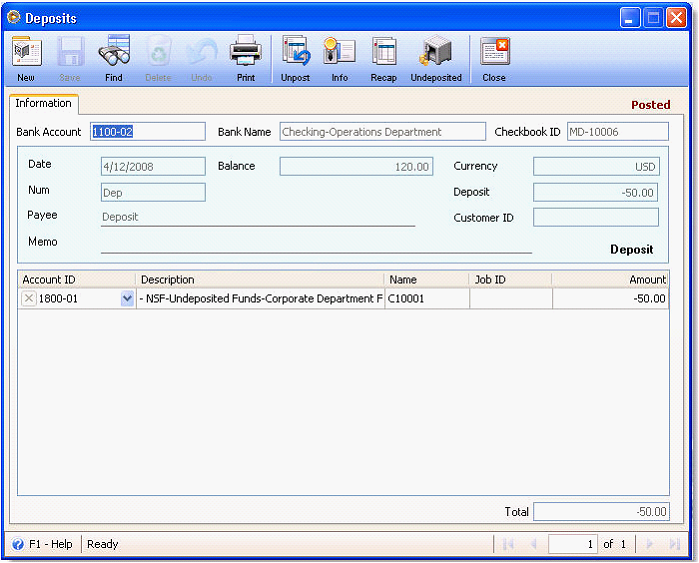Click the Deposit amount field -50.00
Screen dimensions: 699x563
[595, 192]
